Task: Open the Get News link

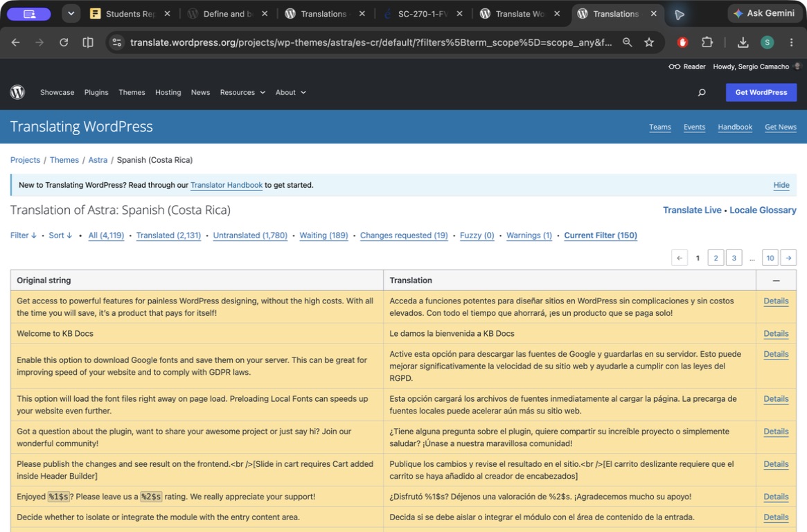Action: coord(780,127)
